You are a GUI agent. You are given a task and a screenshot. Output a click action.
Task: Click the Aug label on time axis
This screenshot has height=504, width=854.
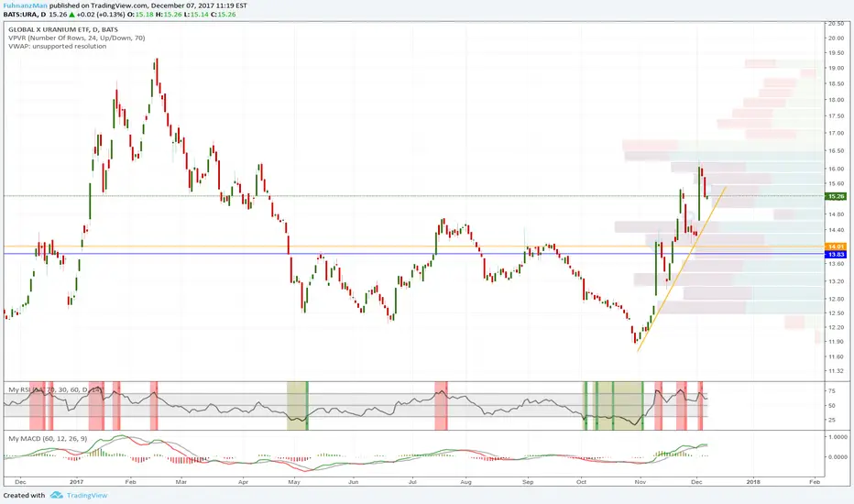pyautogui.click(x=465, y=482)
